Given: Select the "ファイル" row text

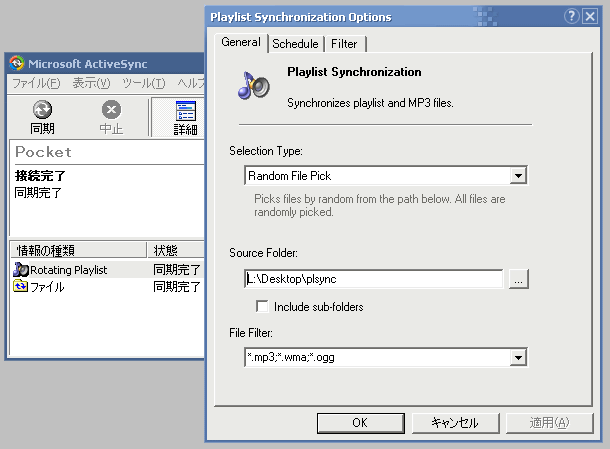Looking at the screenshot, I should [47, 287].
